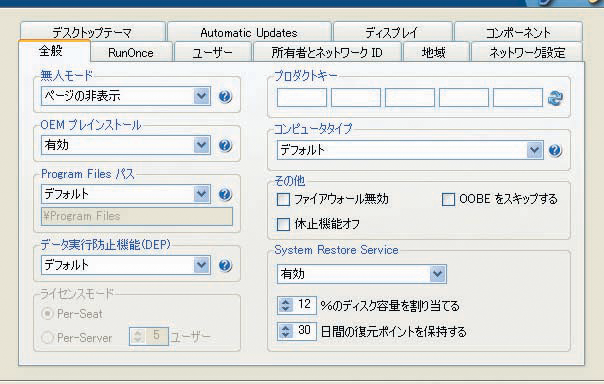Open the Automatic Updates tab

point(249,32)
